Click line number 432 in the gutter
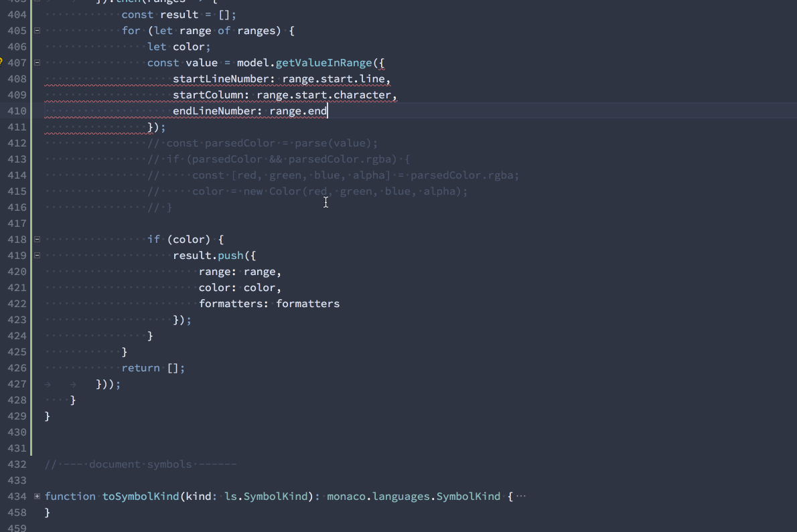797x532 pixels. pos(17,464)
